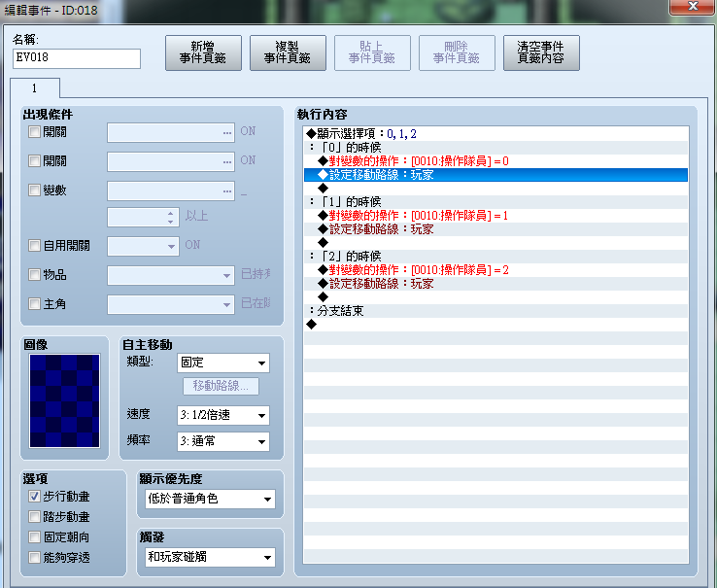Check the 固定朝向 option
This screenshot has width=717, height=588.
(34, 536)
